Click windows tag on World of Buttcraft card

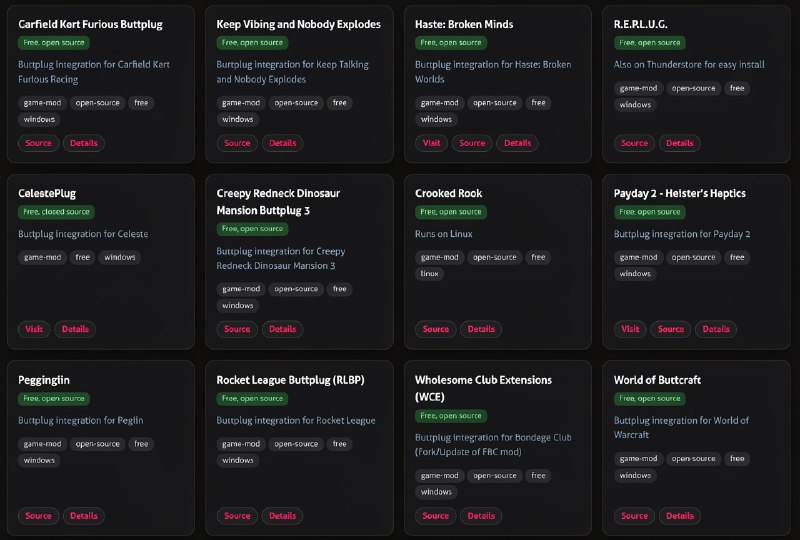point(635,475)
